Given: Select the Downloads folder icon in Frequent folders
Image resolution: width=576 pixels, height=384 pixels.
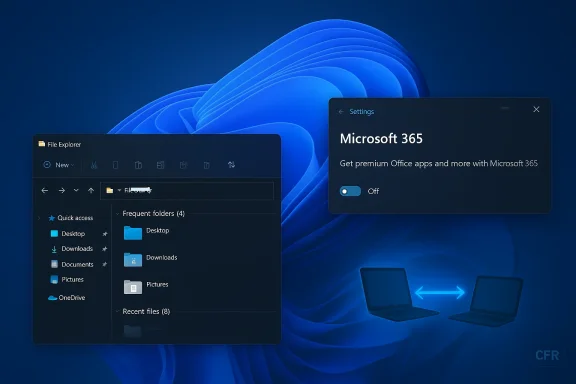Looking at the screenshot, I should (x=133, y=260).
